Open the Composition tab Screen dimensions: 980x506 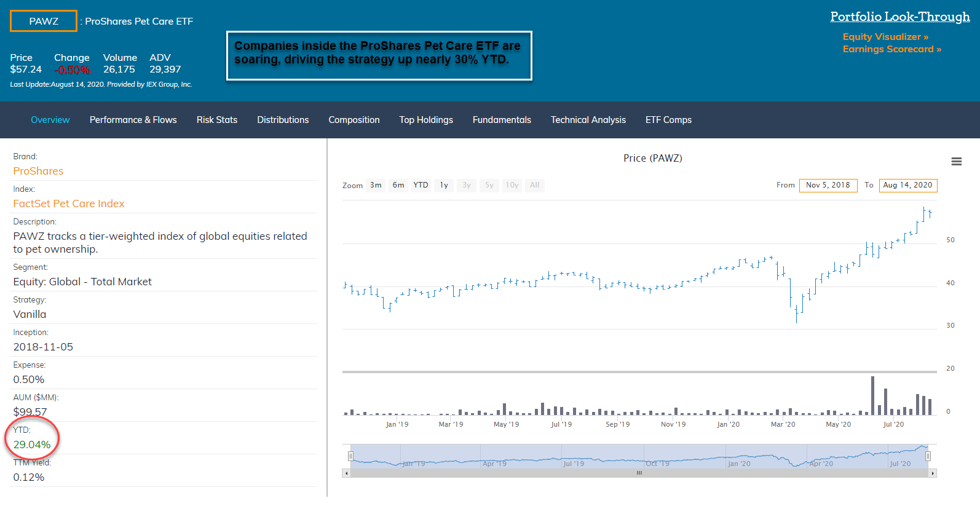click(354, 120)
